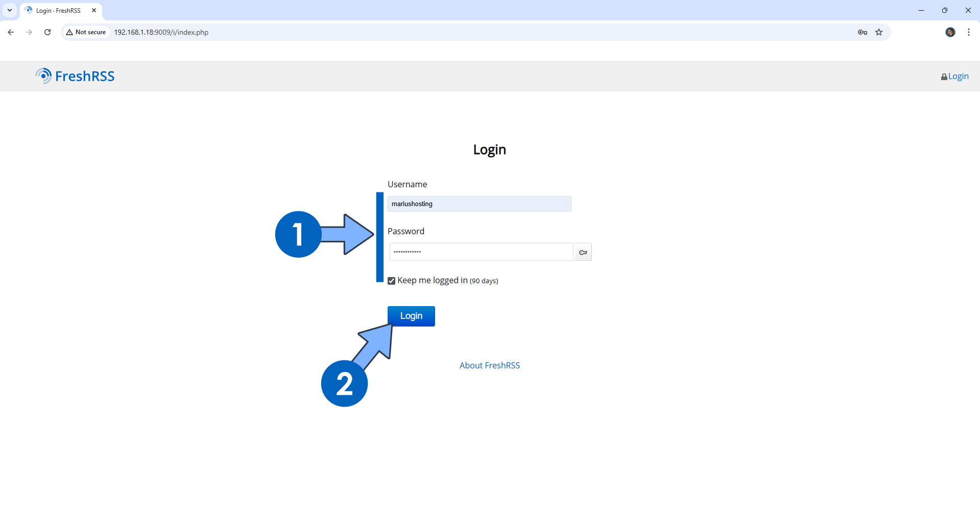Uncheck the Keep me logged in checkbox
Image resolution: width=980 pixels, height=523 pixels.
pyautogui.click(x=391, y=281)
